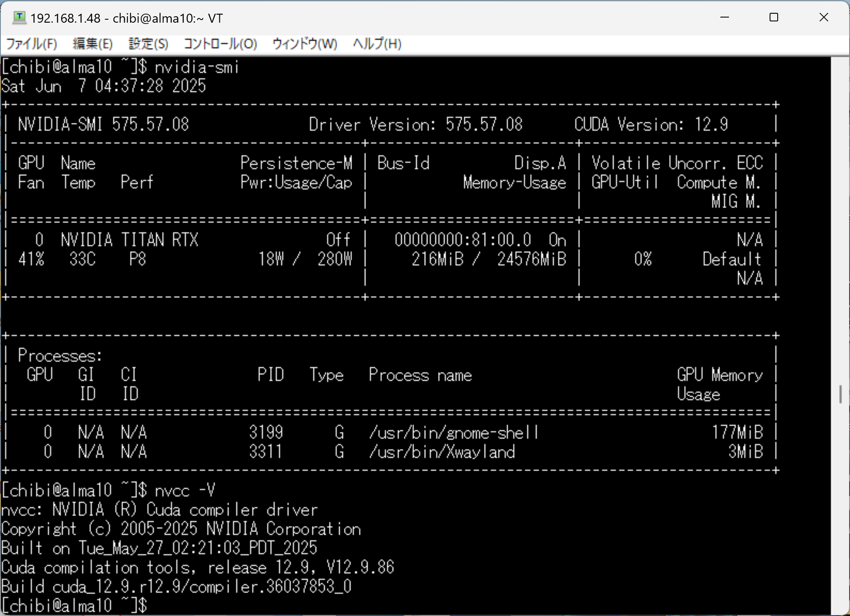Viewport: 850px width, 616px height.
Task: Open the ヘルプ(H) menu
Action: tap(377, 44)
